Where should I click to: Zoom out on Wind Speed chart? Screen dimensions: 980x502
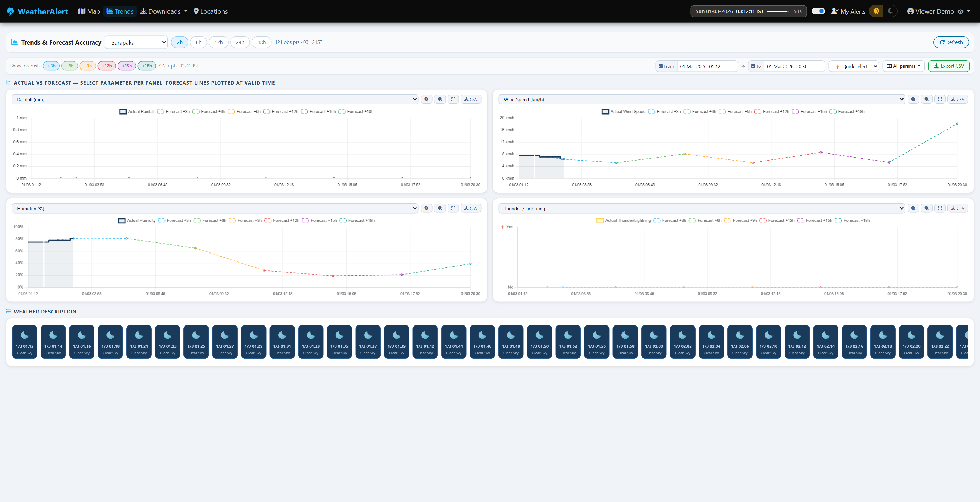point(926,99)
